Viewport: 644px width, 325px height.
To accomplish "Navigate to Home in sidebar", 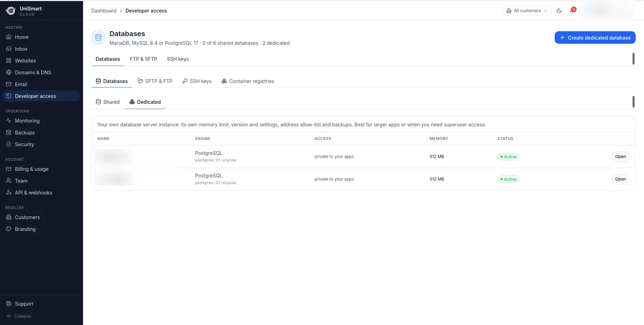I will click(22, 37).
